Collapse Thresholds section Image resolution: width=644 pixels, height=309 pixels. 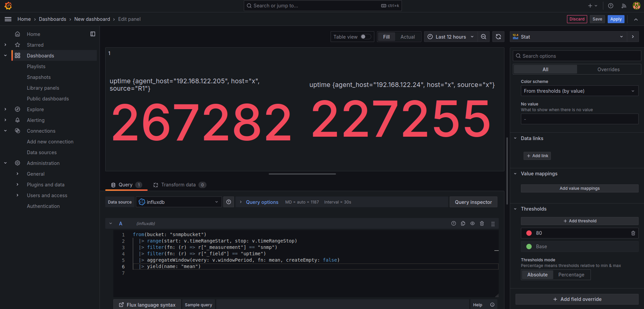click(515, 209)
